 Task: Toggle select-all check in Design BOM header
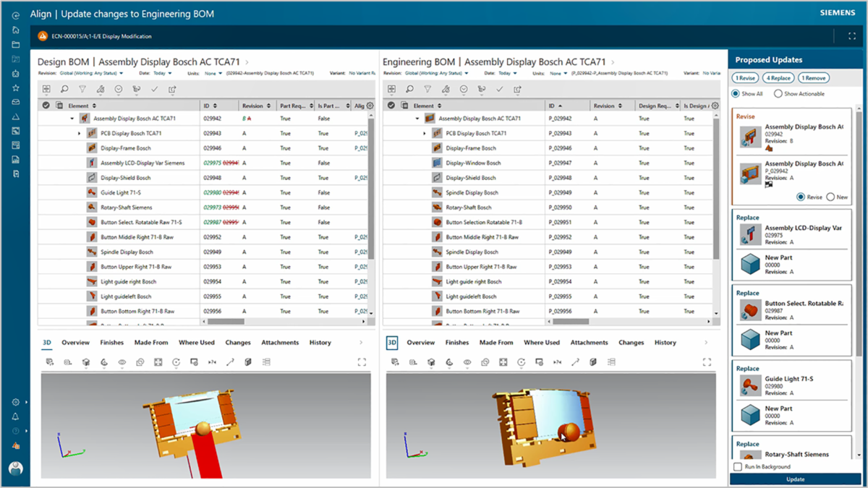point(46,106)
